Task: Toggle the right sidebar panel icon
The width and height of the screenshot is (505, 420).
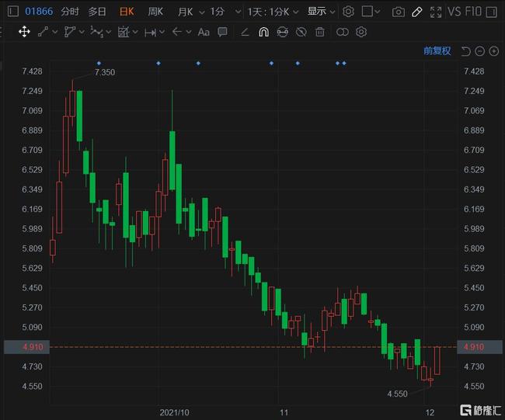Action: coord(492,12)
